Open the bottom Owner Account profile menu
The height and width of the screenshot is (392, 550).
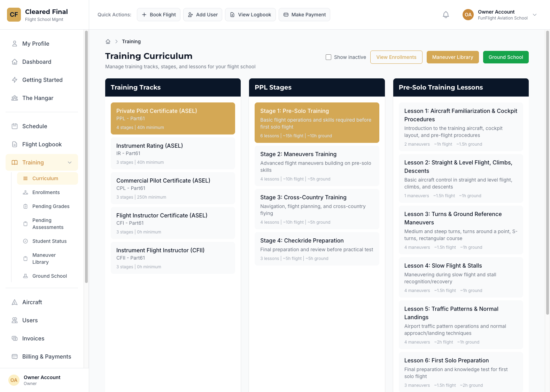click(x=42, y=380)
